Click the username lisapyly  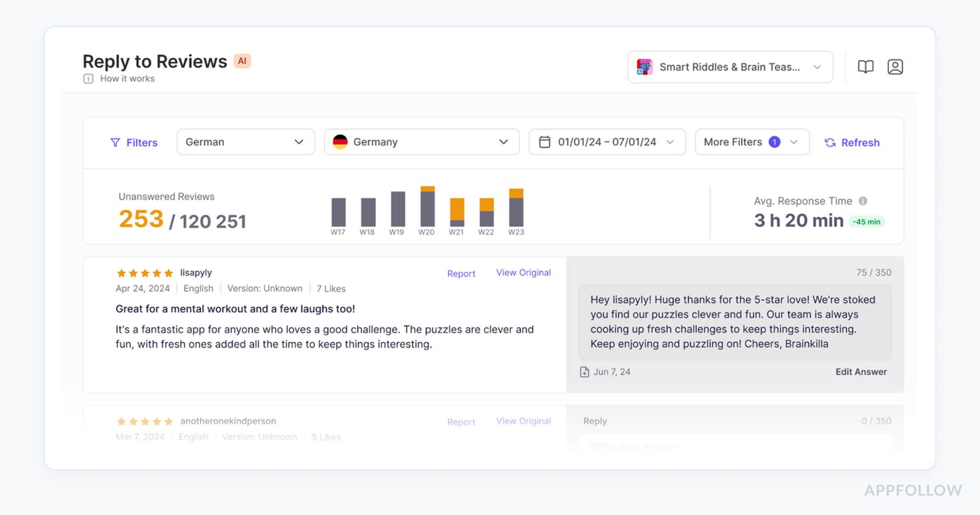pyautogui.click(x=196, y=272)
